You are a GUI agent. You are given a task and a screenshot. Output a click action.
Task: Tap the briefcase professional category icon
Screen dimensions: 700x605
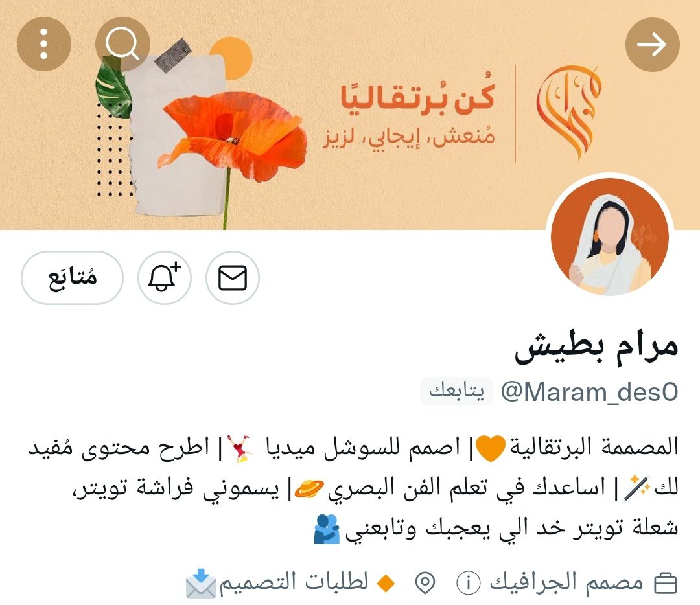click(666, 583)
